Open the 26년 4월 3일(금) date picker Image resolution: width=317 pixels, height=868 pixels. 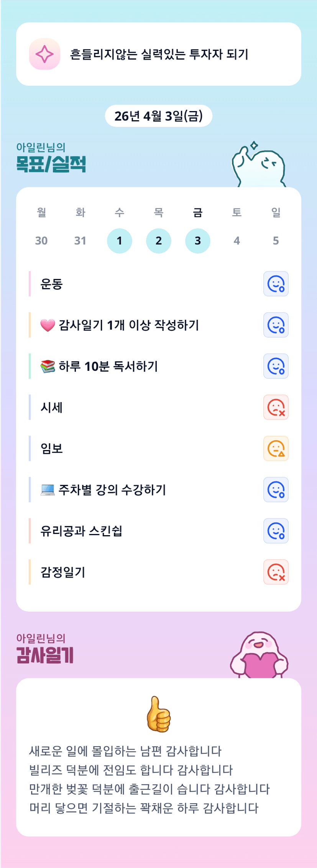158,116
